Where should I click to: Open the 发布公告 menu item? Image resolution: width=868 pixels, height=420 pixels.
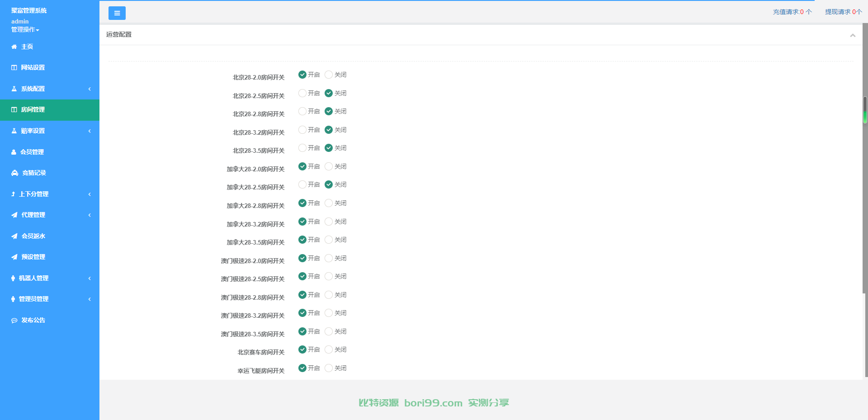point(50,320)
